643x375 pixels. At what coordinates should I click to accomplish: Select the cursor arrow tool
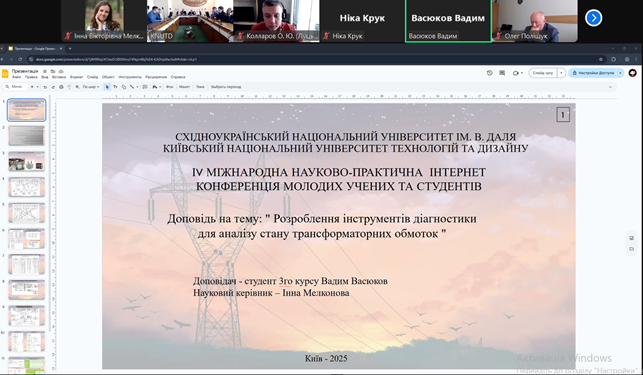(x=107, y=87)
